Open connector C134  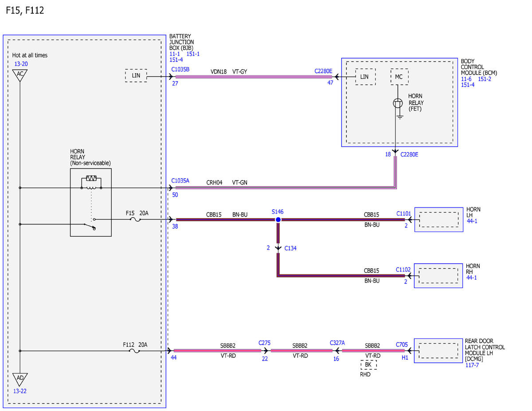290,248
